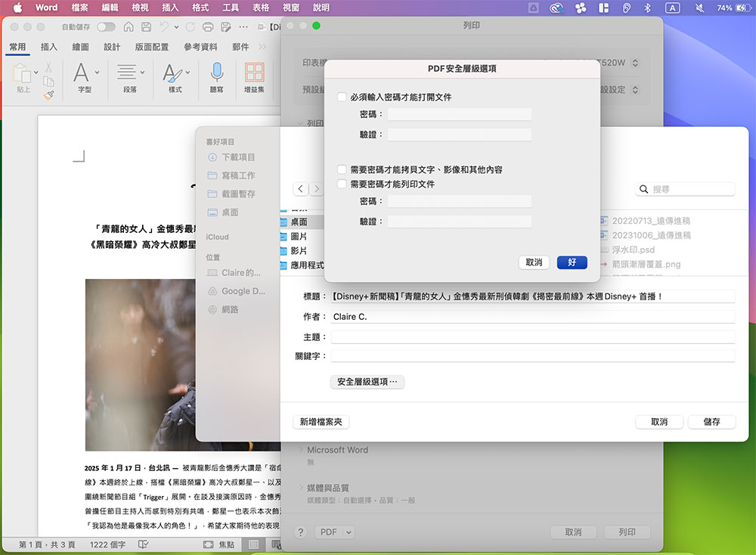This screenshot has width=756, height=555.
Task: Click the forward arrow in save dialog
Action: tap(316, 188)
